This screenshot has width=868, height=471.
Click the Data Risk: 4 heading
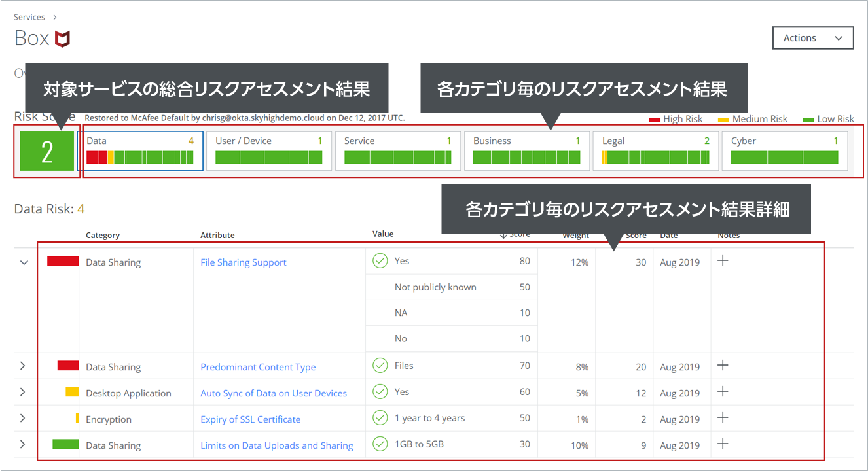[x=49, y=209]
